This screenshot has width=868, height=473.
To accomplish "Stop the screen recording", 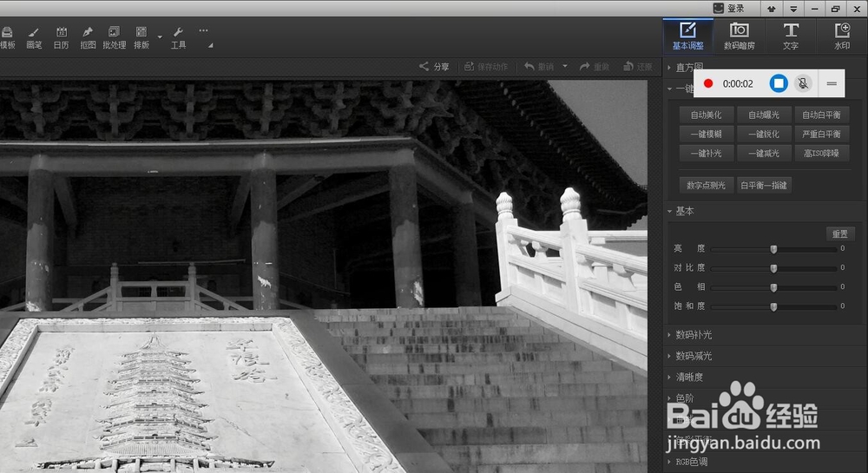I will point(779,83).
